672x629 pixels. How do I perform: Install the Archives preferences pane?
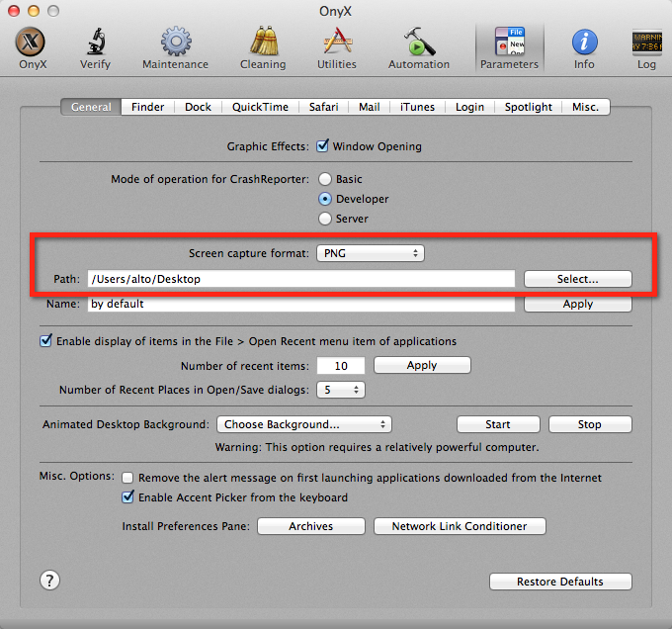(310, 526)
